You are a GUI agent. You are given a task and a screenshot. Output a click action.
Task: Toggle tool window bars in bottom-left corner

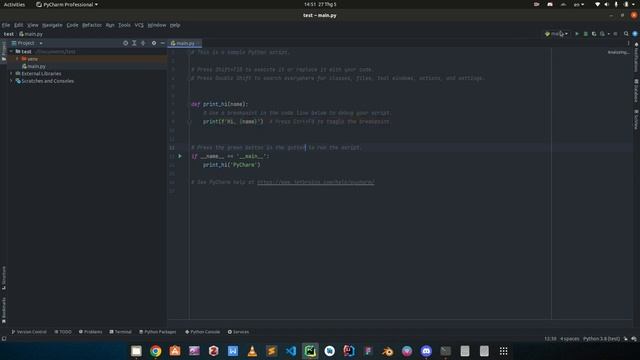tap(4, 339)
